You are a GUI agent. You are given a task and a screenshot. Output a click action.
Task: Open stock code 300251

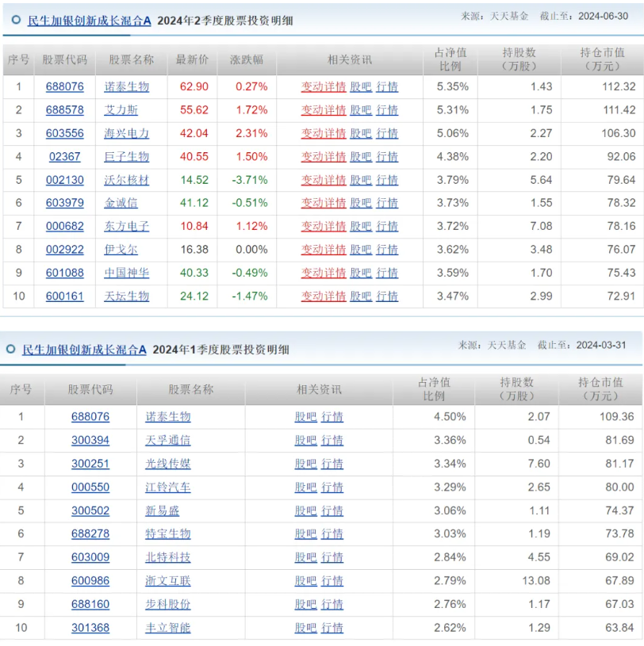pyautogui.click(x=90, y=464)
